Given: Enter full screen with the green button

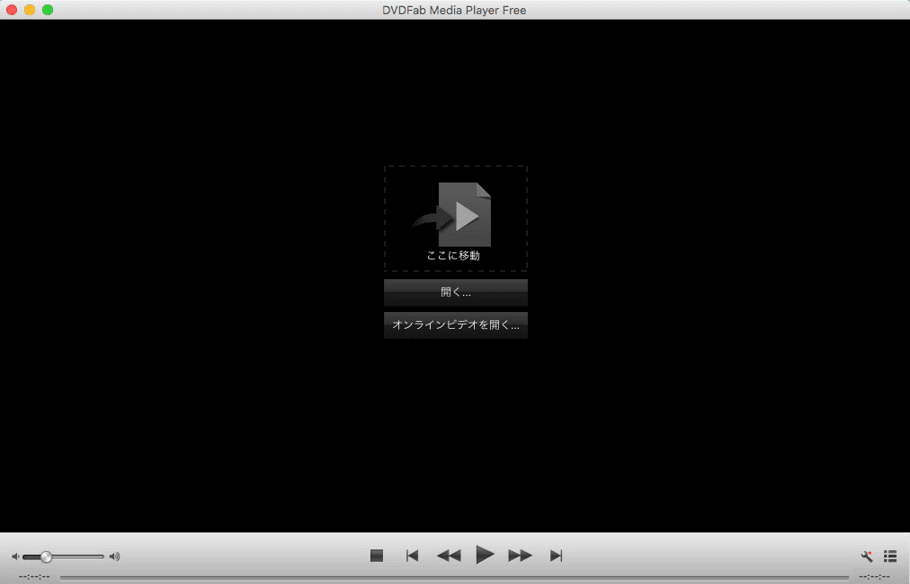Looking at the screenshot, I should 48,10.
